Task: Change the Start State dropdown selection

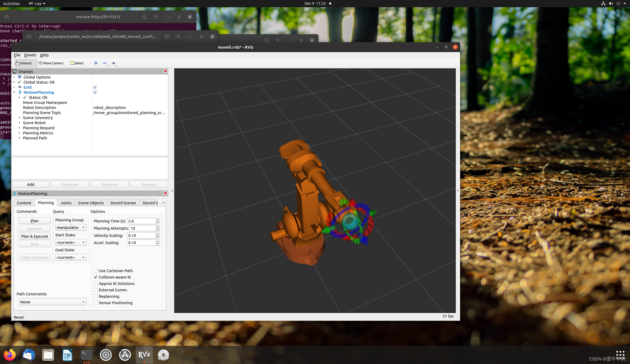Action: click(x=70, y=242)
